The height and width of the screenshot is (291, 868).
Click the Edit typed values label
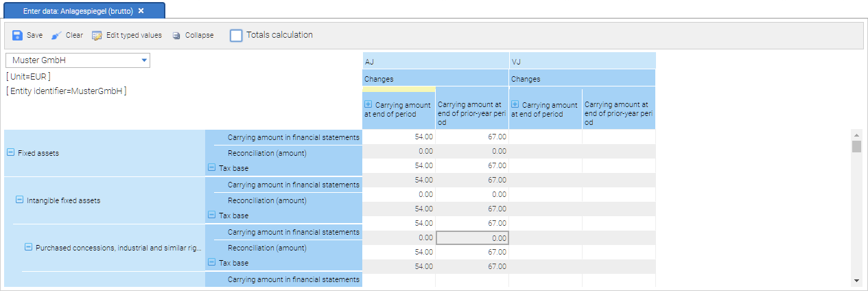(134, 36)
